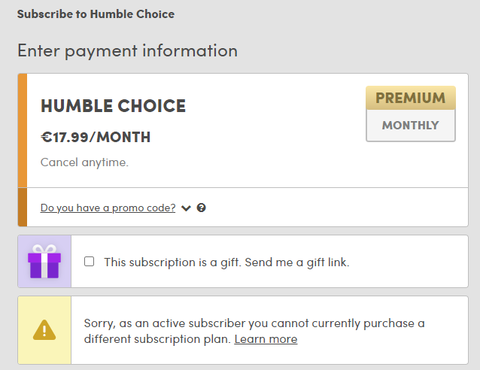This screenshot has height=370, width=480.
Task: Click the 'Subscribe to Humble Choice' heading
Action: click(x=96, y=14)
